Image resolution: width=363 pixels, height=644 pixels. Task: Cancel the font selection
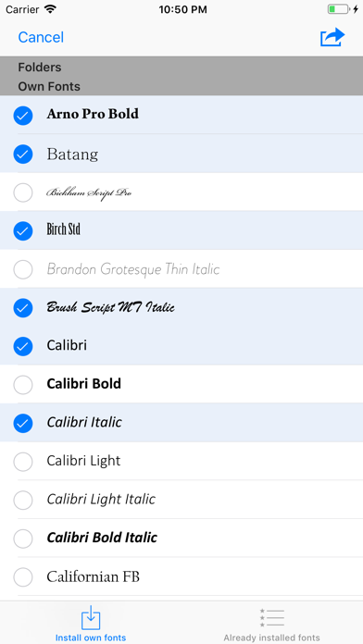pos(41,37)
